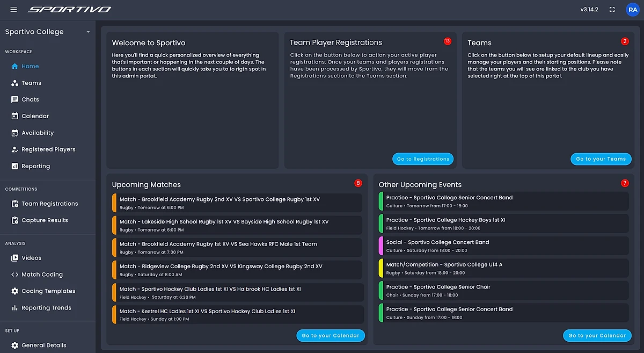Screen dimensions: 644x353
Task: Open Practice Sportivo College Senior Choir event
Action: [x=503, y=291]
